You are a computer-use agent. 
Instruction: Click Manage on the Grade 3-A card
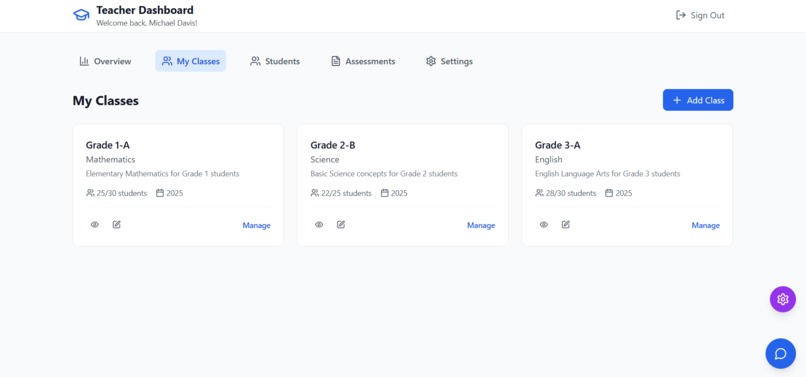pos(706,225)
